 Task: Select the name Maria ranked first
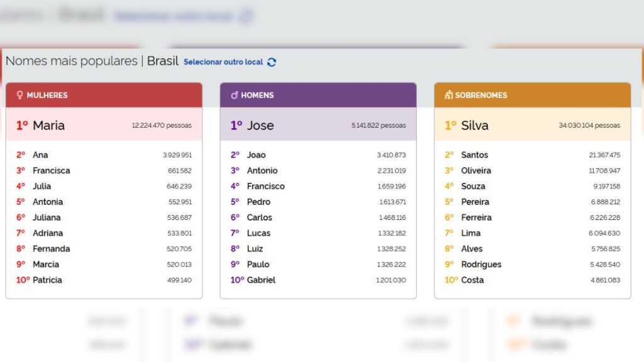coord(50,125)
